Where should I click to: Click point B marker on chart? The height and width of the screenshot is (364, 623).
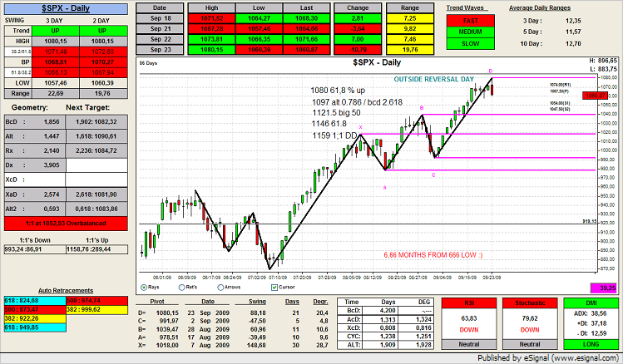click(x=422, y=108)
